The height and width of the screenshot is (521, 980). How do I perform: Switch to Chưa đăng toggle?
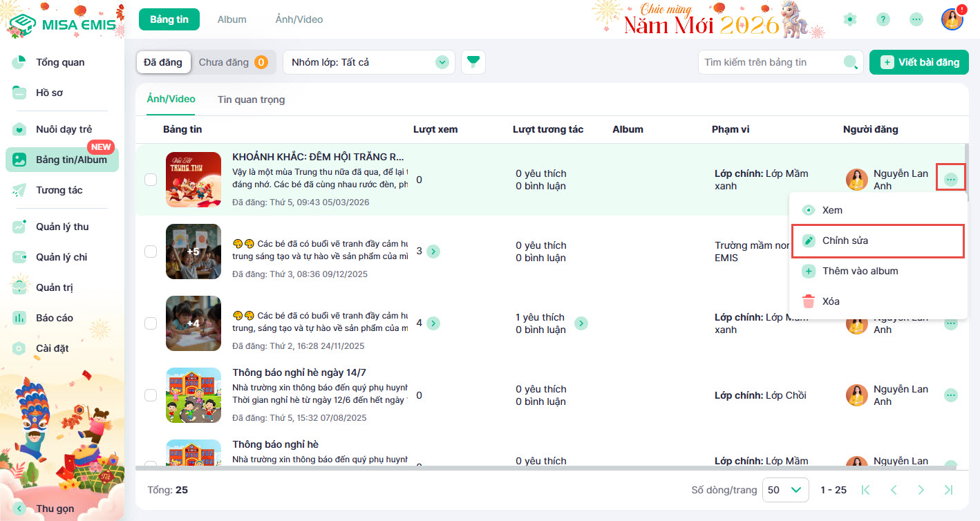[232, 62]
